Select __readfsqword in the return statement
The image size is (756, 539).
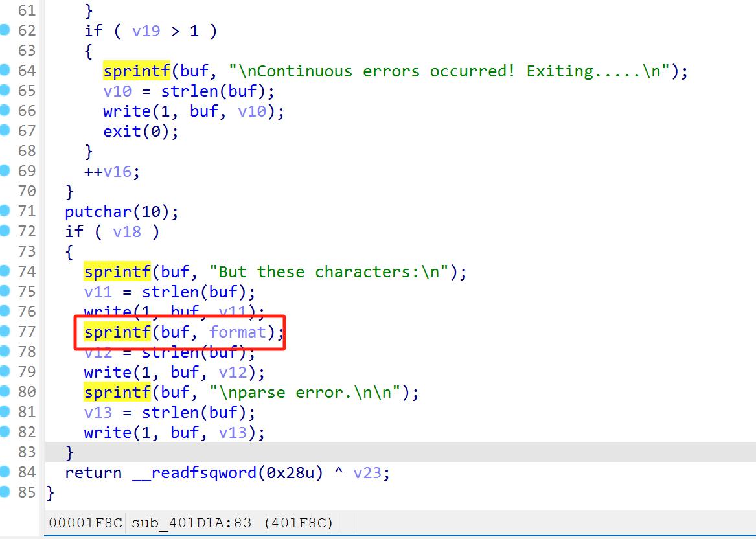194,473
